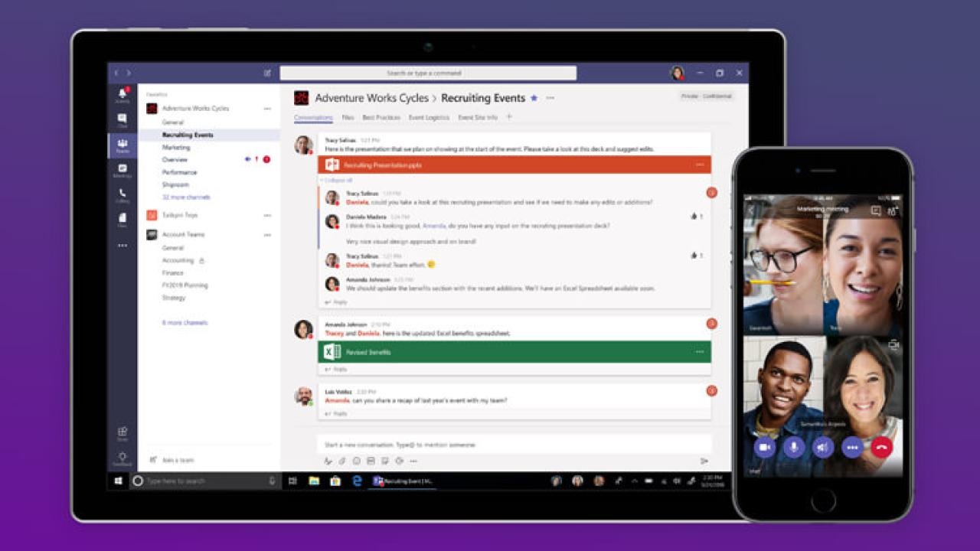Switch to the Conversations tab

tap(313, 118)
